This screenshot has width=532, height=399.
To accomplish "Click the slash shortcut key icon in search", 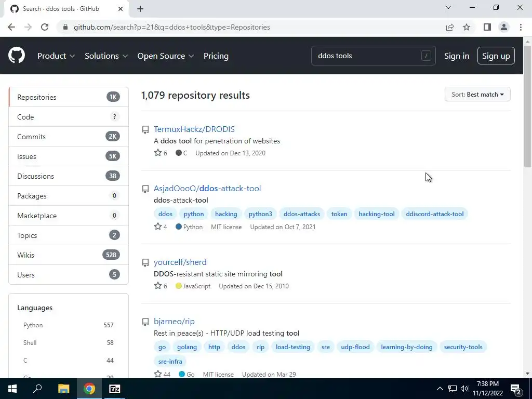I will [x=426, y=56].
